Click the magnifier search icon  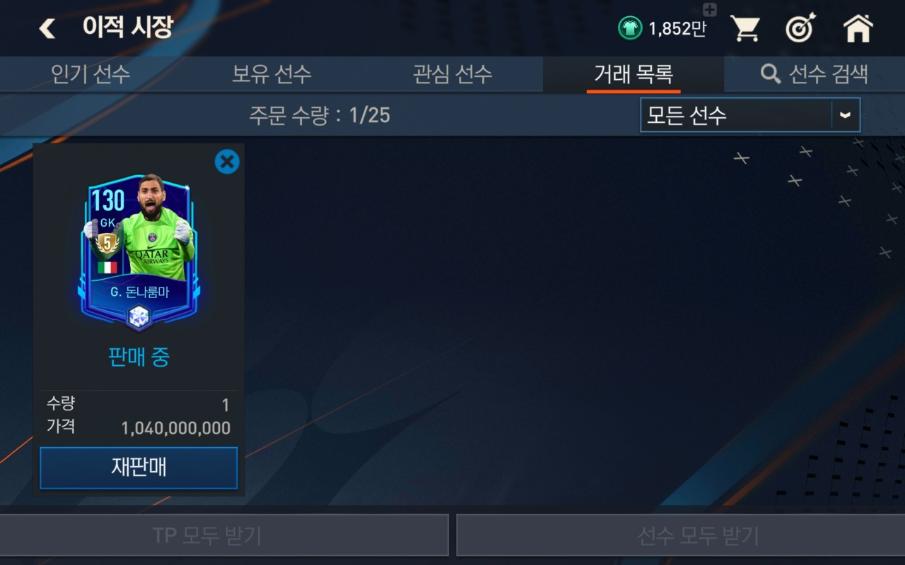(770, 74)
